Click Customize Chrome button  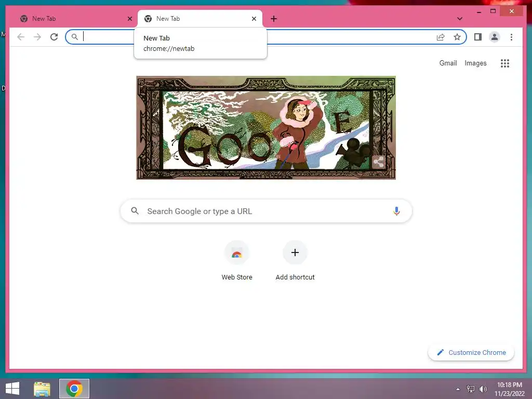[471, 353]
